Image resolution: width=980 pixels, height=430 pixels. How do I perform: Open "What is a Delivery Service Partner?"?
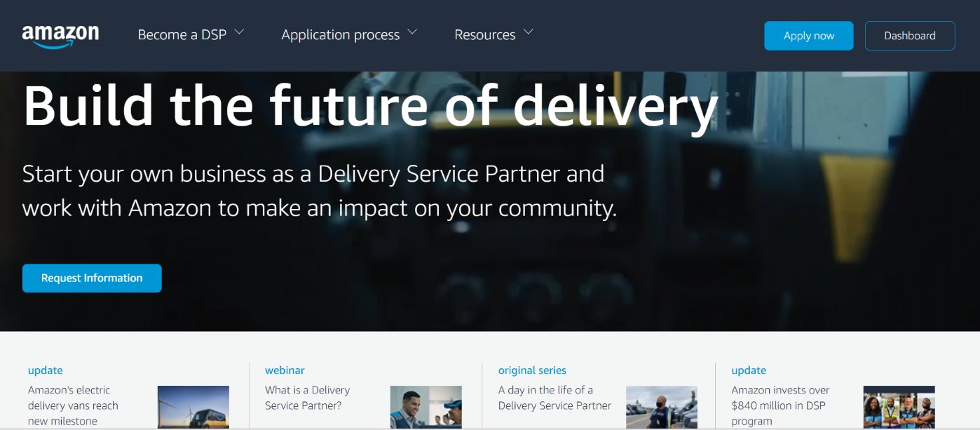[x=307, y=397]
